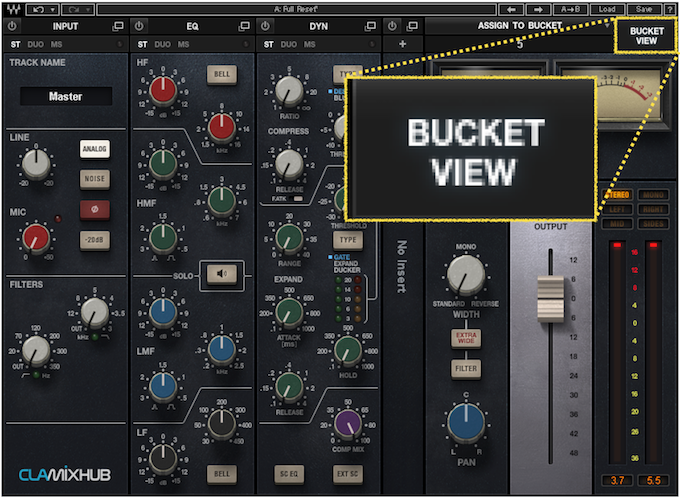The height and width of the screenshot is (498, 680).
Task: Enable the EXT SC sidechain button
Action: pos(348,474)
